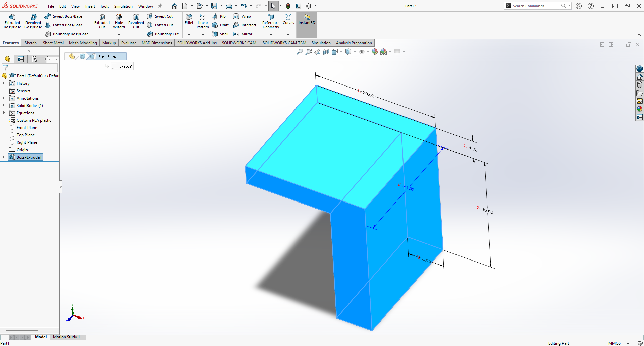Open the Curves tools
Viewport: 644px width, 346px height.
click(288, 19)
